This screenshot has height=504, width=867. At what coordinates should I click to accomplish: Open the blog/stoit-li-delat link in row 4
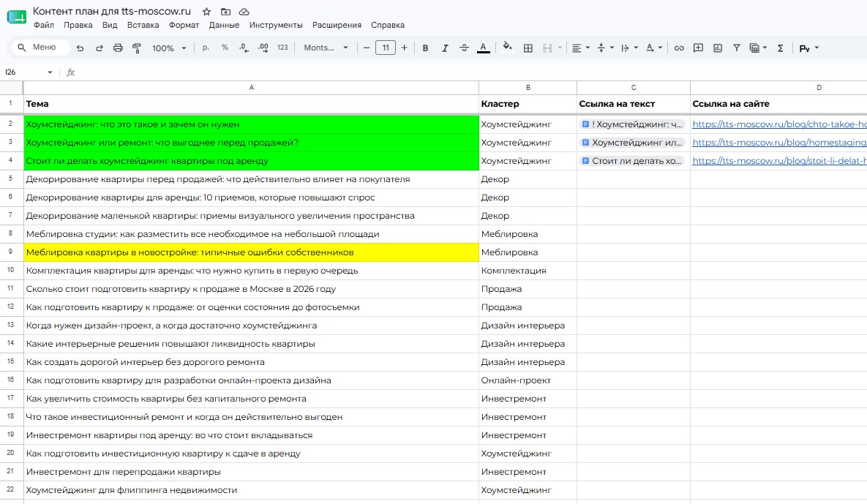pos(779,161)
